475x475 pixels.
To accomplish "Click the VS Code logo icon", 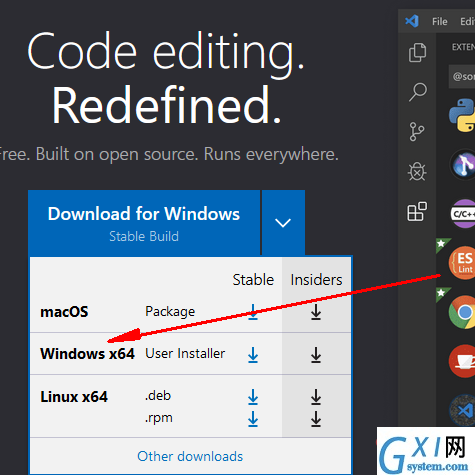I will pyautogui.click(x=412, y=21).
